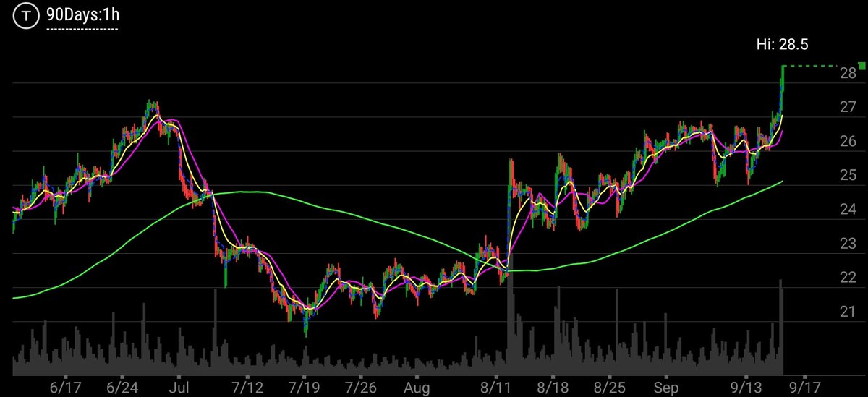Click the 26 price axis label

(848, 142)
